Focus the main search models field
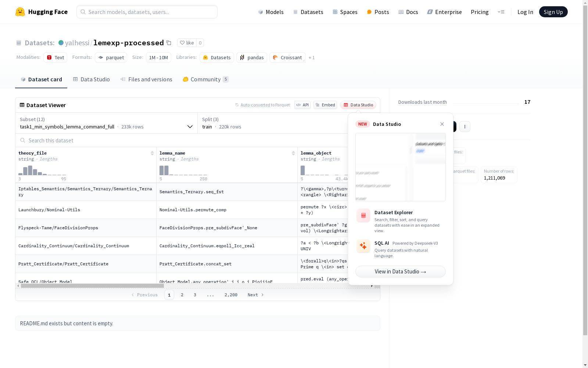The width and height of the screenshot is (588, 368). [x=147, y=12]
